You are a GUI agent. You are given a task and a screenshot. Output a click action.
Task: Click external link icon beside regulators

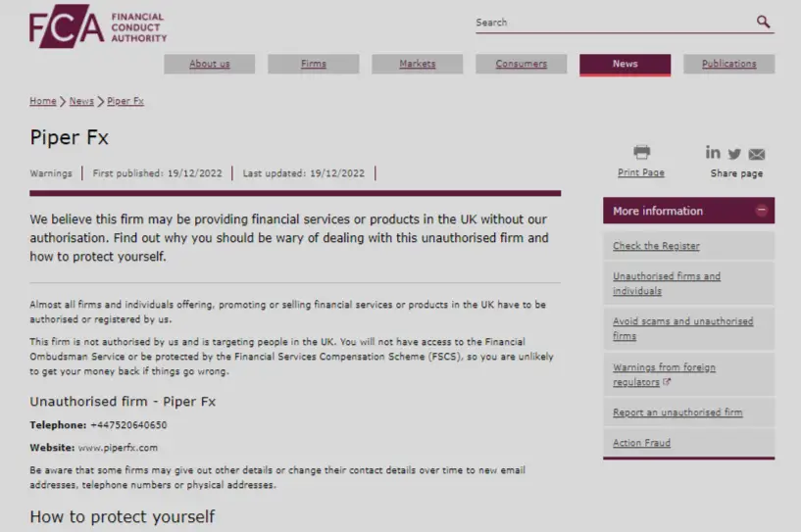(666, 382)
